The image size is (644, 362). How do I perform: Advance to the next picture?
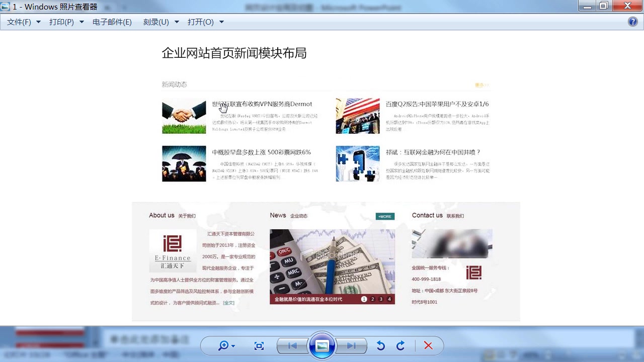pyautogui.click(x=352, y=345)
